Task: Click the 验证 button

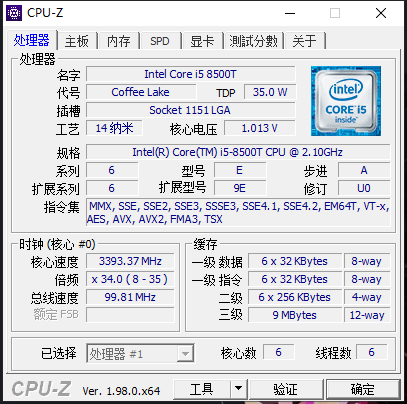Action: [x=286, y=389]
